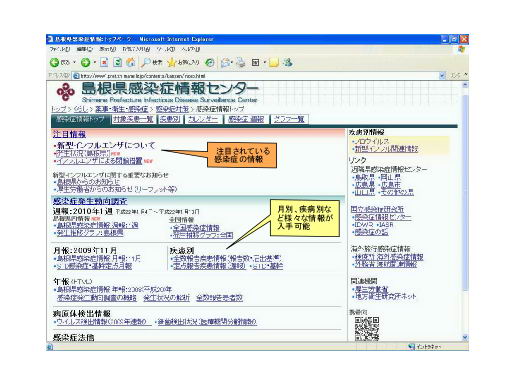The image size is (513, 385).
Task: Click the 感染症発生動向調査 heading link
Action: point(90,201)
